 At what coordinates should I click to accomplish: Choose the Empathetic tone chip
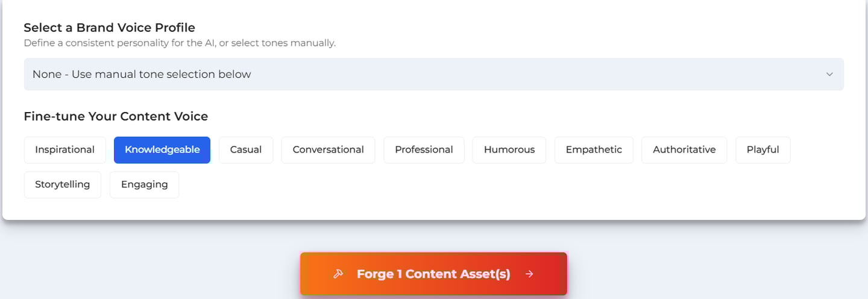click(x=594, y=150)
